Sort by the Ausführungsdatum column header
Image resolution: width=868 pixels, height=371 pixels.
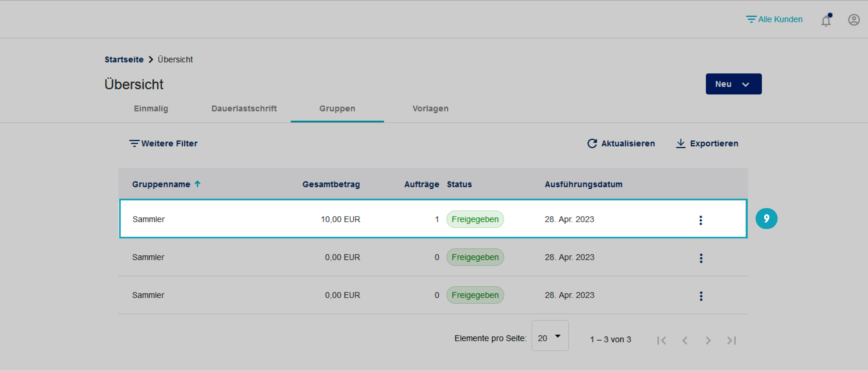point(583,184)
